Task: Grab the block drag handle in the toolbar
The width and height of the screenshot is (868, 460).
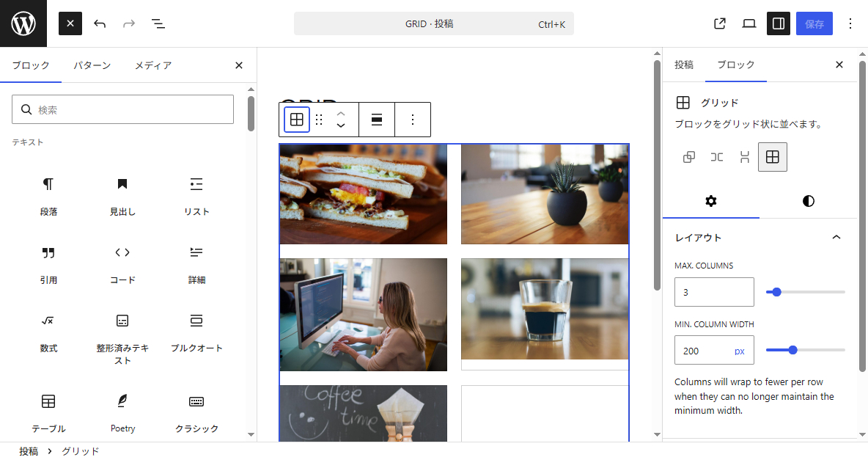Action: click(x=318, y=120)
